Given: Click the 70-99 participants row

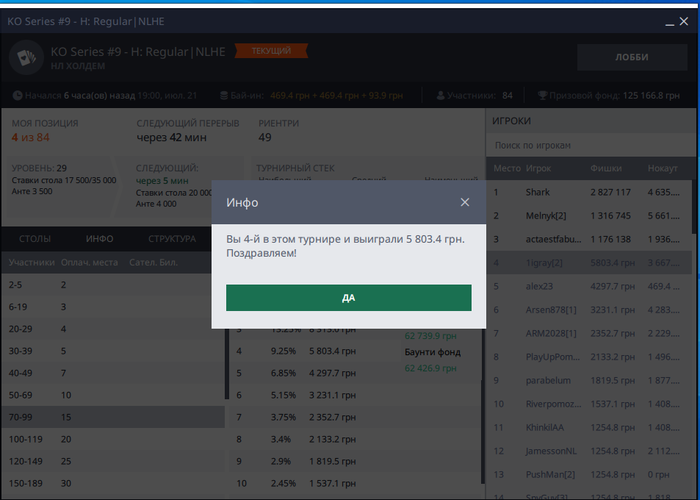Looking at the screenshot, I should pos(113,417).
